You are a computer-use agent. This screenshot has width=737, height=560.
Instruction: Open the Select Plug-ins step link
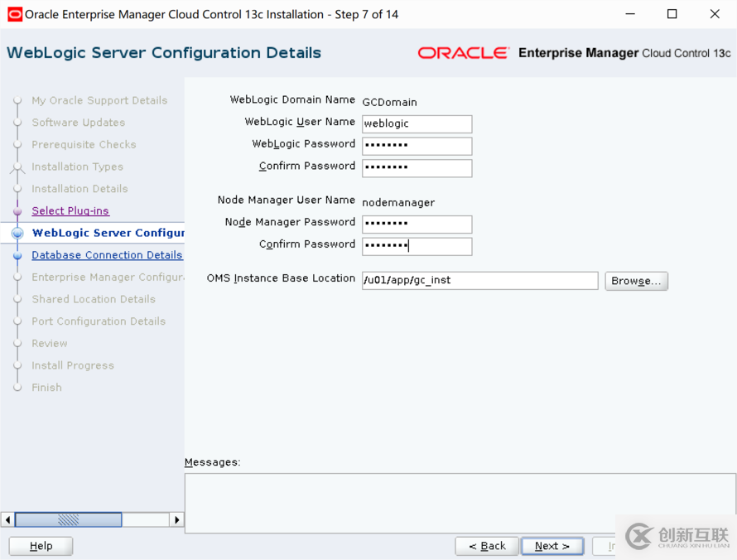pyautogui.click(x=70, y=211)
